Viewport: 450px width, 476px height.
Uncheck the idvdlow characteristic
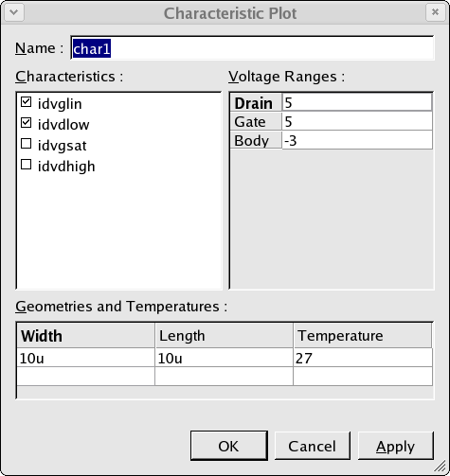26,123
